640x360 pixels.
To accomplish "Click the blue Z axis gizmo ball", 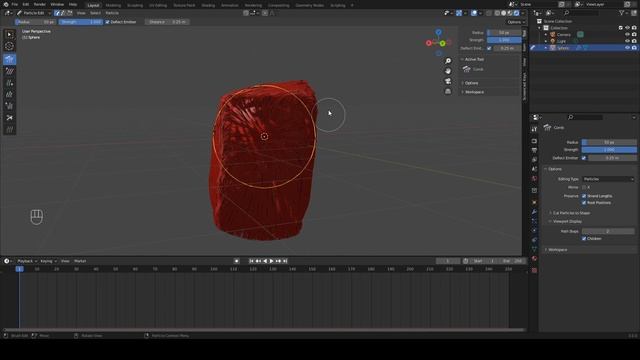I will pos(438,32).
